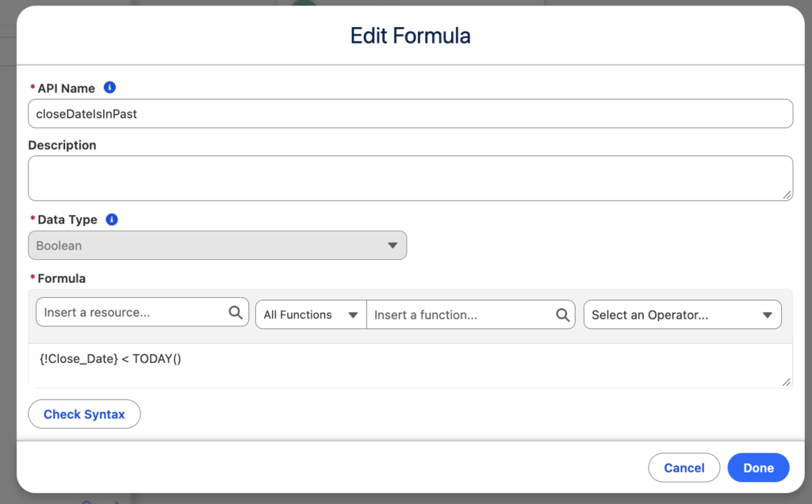This screenshot has width=812, height=504.
Task: Click the function search magnifier icon
Action: 563,315
